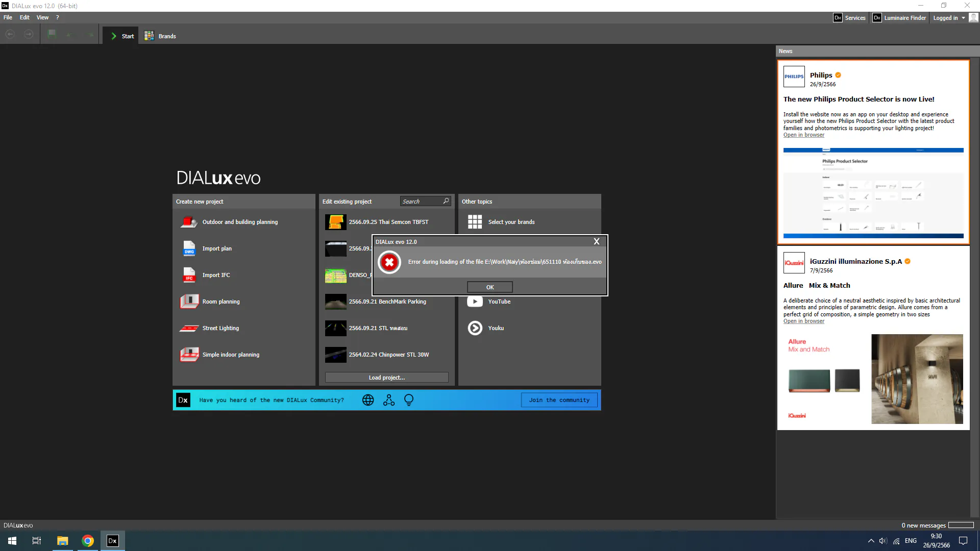
Task: Open the ? help menu
Action: pos(57,17)
